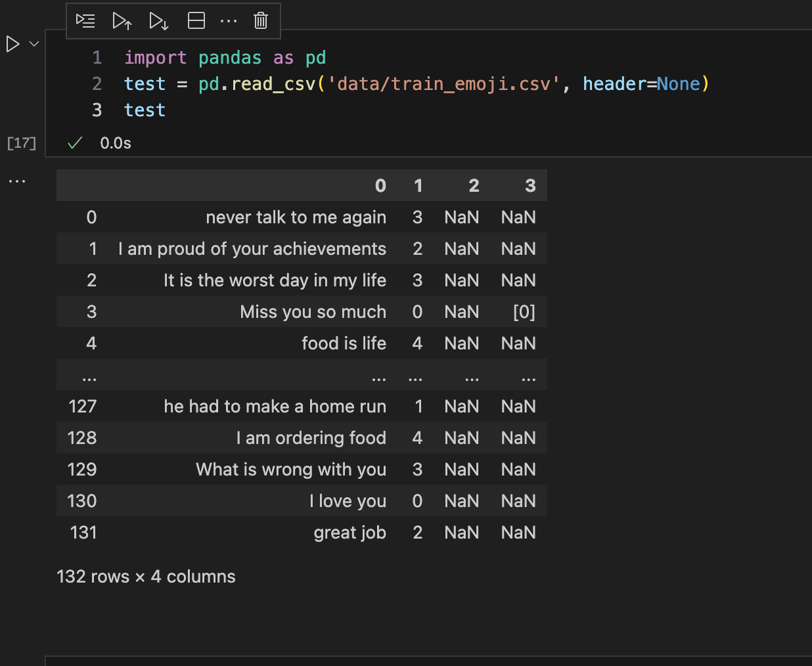This screenshot has height=666, width=812.
Task: Split the cell using the split icon
Action: 196,20
